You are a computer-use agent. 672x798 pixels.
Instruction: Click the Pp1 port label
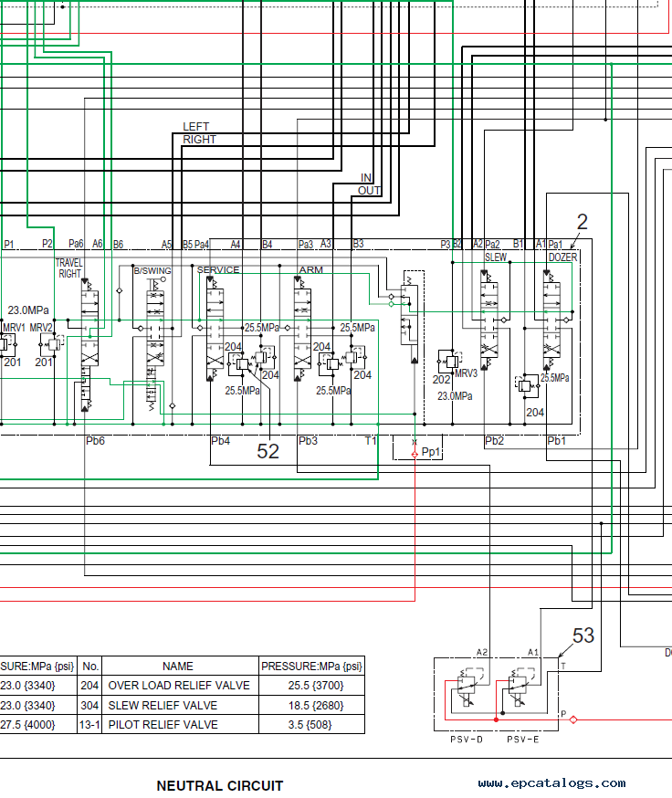pos(431,452)
